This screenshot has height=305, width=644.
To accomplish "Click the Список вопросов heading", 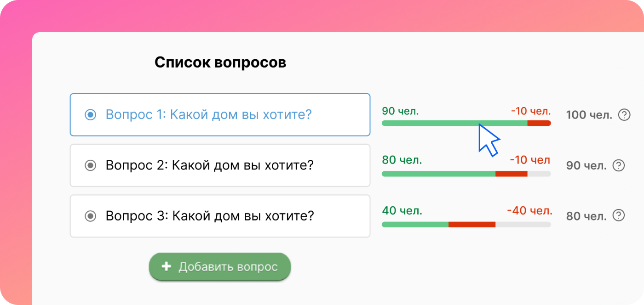I will [x=220, y=62].
